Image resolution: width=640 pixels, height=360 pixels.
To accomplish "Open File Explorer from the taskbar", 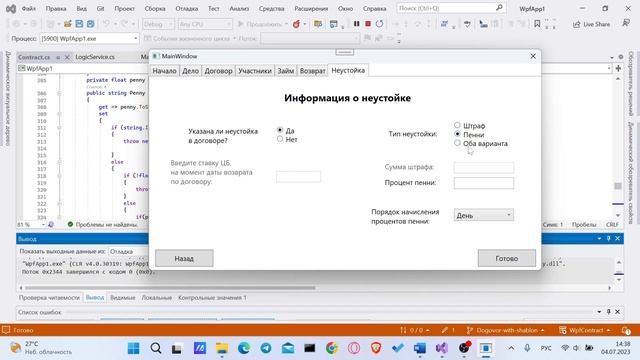I will click(222, 348).
